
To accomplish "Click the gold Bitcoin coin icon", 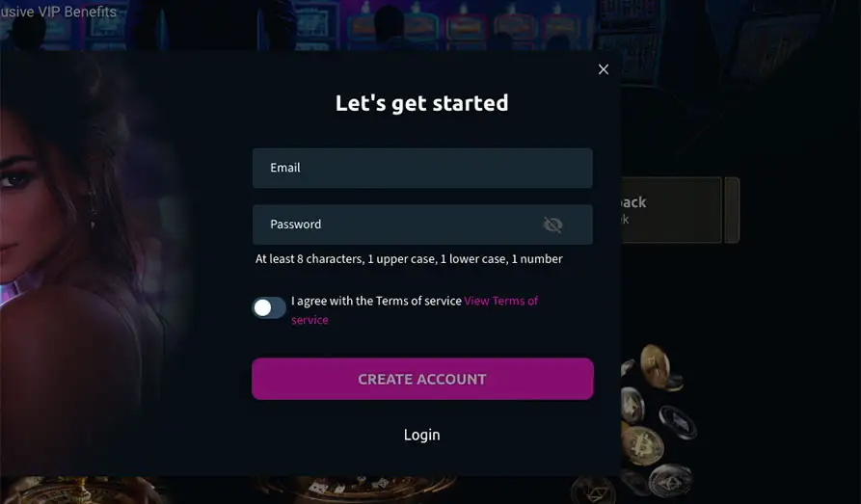I will point(644,446).
